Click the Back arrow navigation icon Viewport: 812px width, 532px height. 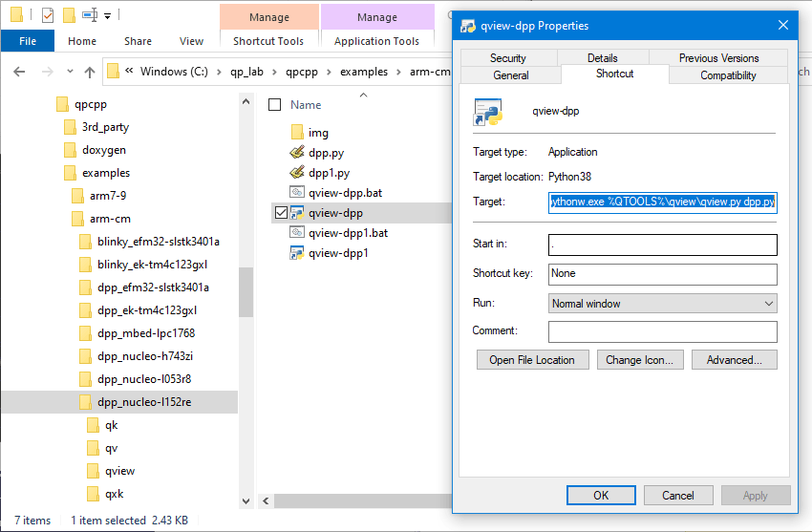21,72
